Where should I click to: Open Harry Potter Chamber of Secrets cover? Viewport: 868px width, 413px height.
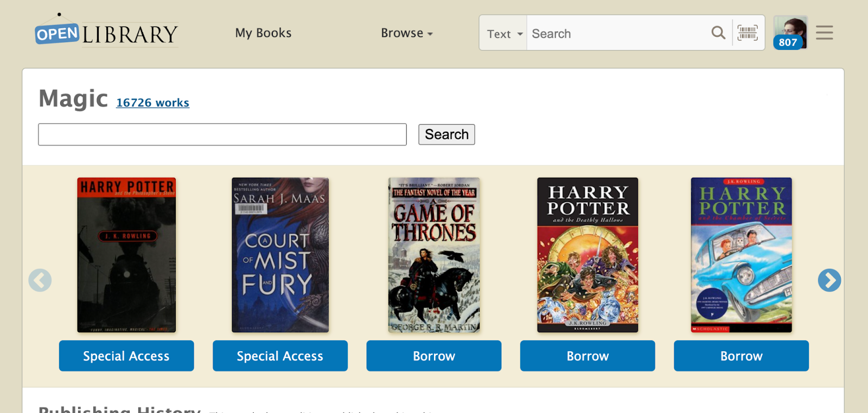pos(741,255)
